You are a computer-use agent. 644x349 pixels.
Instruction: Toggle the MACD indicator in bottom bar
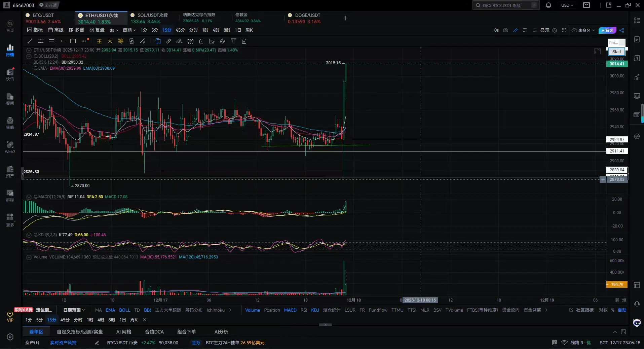[x=290, y=310]
